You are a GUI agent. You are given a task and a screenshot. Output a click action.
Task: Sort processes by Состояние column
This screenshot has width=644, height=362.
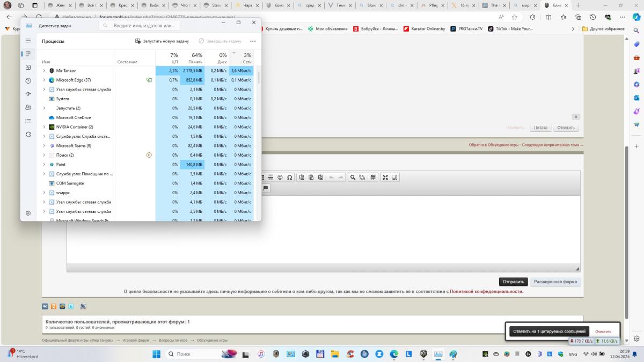135,58
